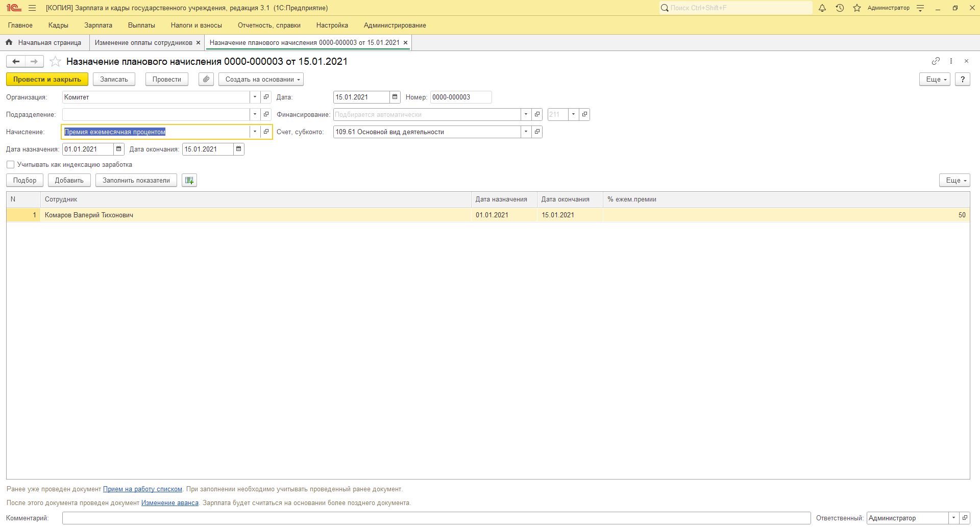Open the Налоги и взносы menu

(x=197, y=26)
